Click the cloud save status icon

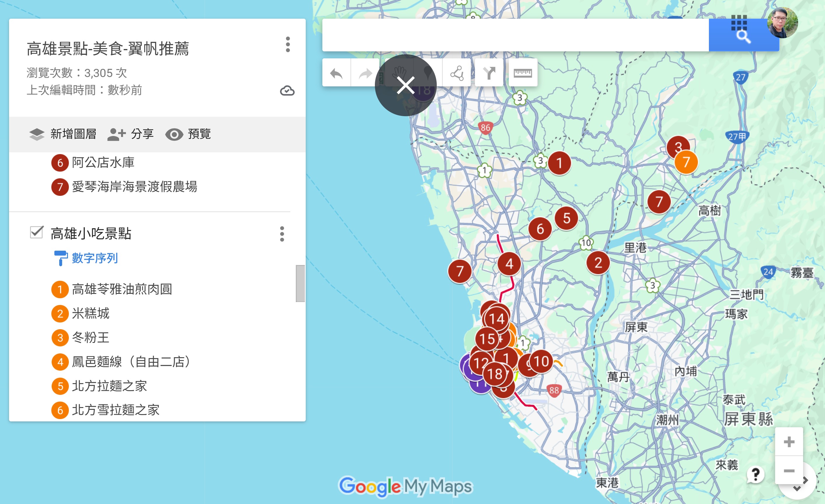287,91
